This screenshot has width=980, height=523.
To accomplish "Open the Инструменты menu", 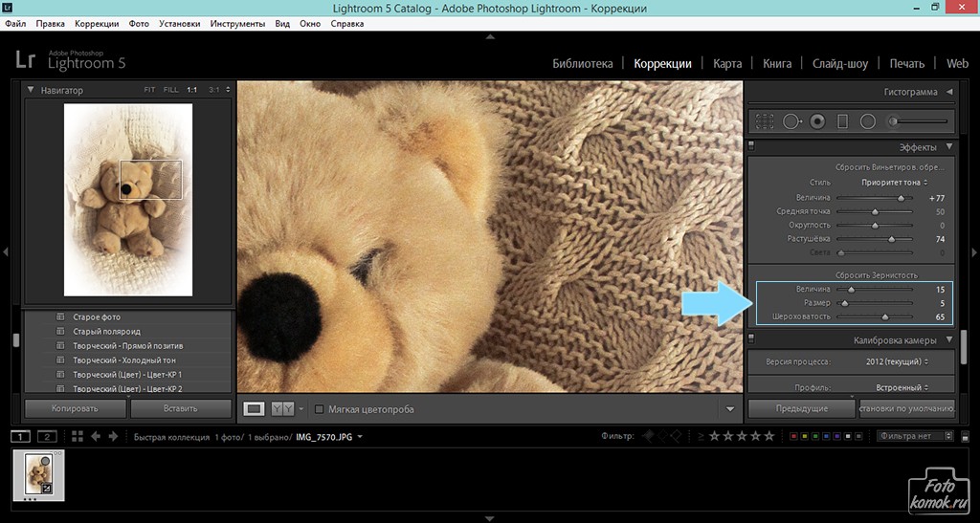I will [237, 24].
